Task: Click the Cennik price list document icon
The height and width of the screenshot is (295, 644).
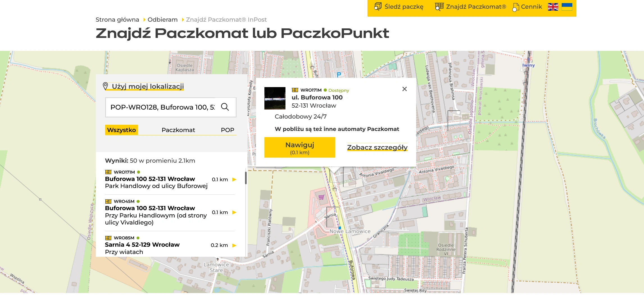Action: (x=516, y=7)
